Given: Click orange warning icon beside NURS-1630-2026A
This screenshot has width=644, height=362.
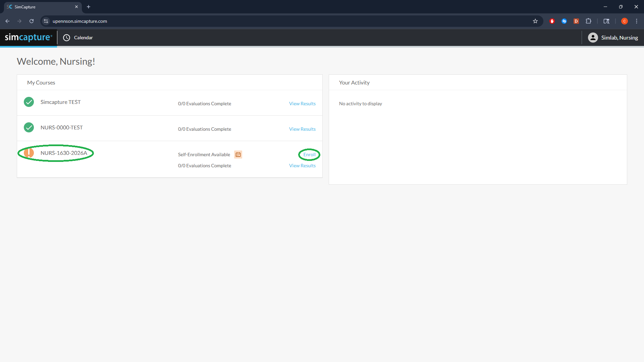Looking at the screenshot, I should [x=29, y=153].
